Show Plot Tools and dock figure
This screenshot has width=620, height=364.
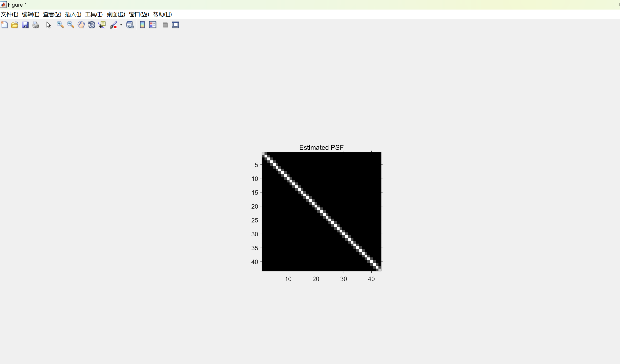(175, 25)
